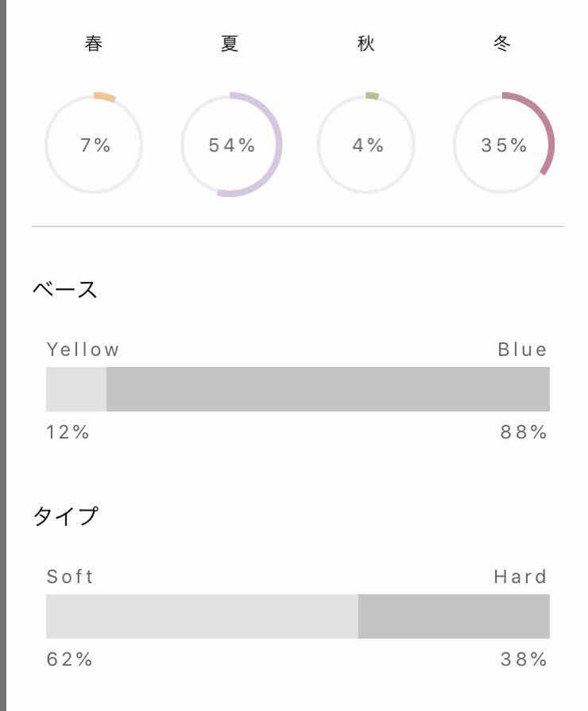Tap the Blue label text
Image resolution: width=588 pixels, height=711 pixels.
(x=522, y=350)
